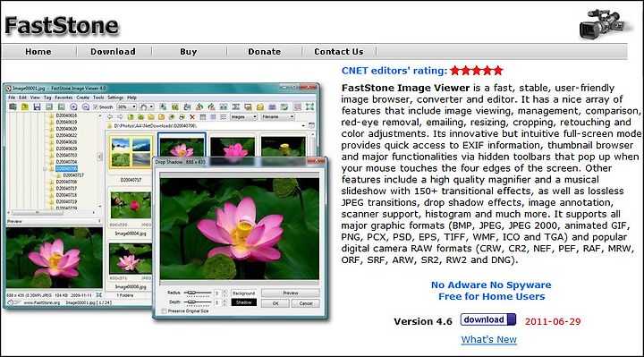Click the blue download button
Image resolution: width=644 pixels, height=357 pixels.
[488, 319]
